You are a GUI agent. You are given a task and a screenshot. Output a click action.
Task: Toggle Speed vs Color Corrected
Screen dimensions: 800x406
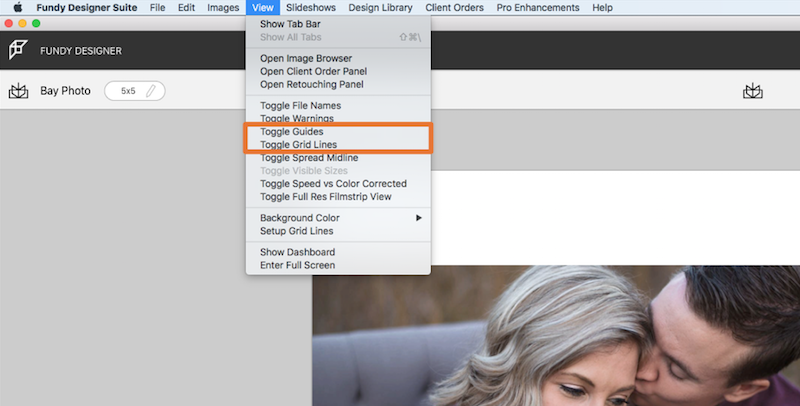point(338,184)
